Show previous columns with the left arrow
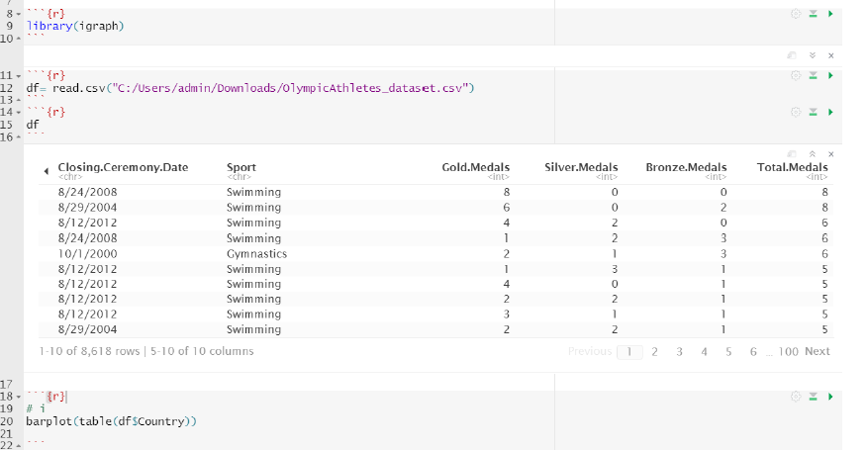This screenshot has width=868, height=450. click(46, 171)
